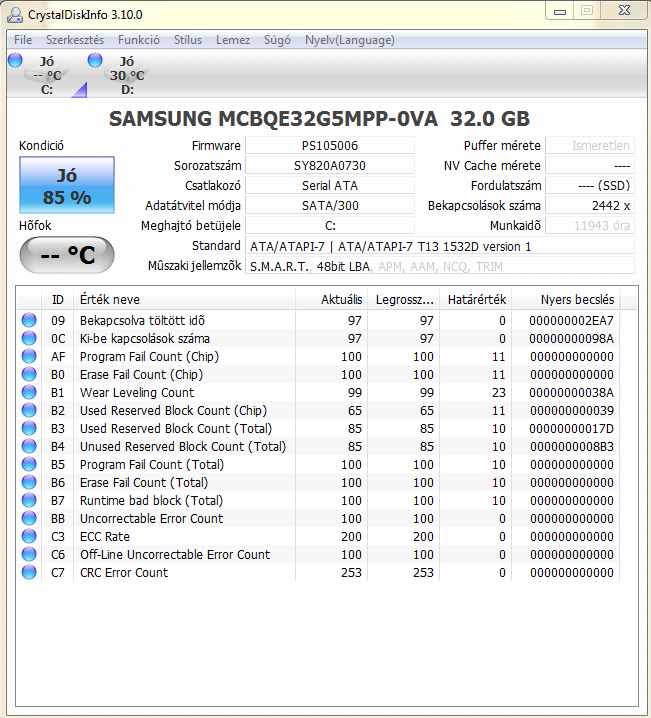Click the power-on count value 2442 x
651x718 pixels.
coord(590,206)
